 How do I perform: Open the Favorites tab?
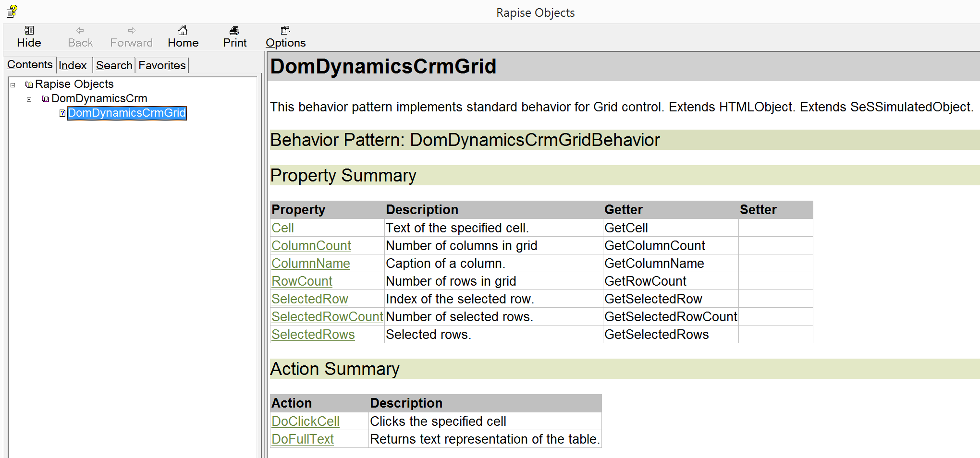point(162,65)
